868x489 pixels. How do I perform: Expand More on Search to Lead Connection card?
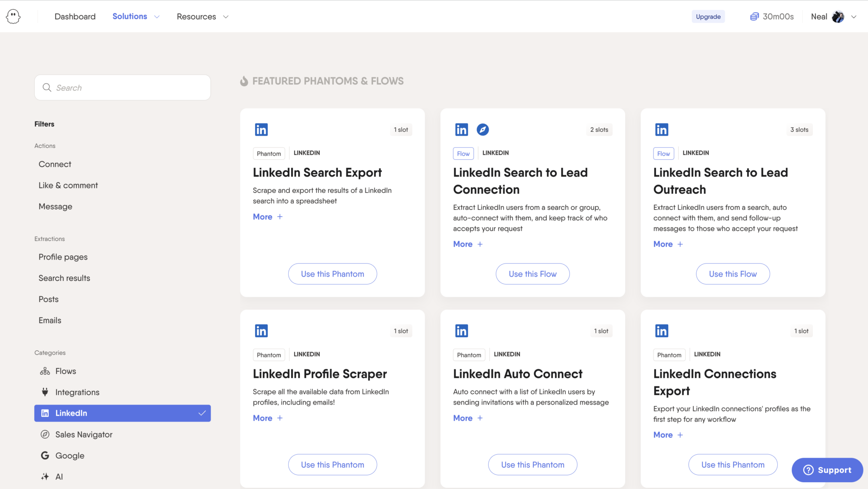tap(468, 244)
